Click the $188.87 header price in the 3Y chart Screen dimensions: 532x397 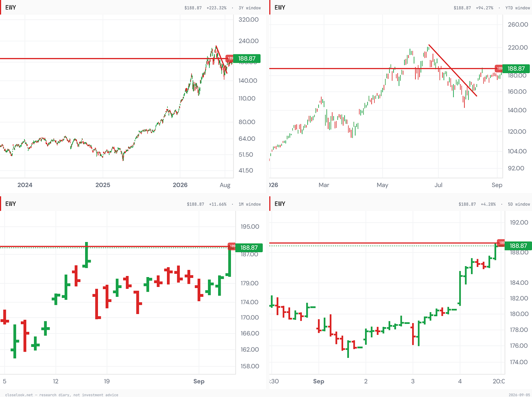[194, 8]
